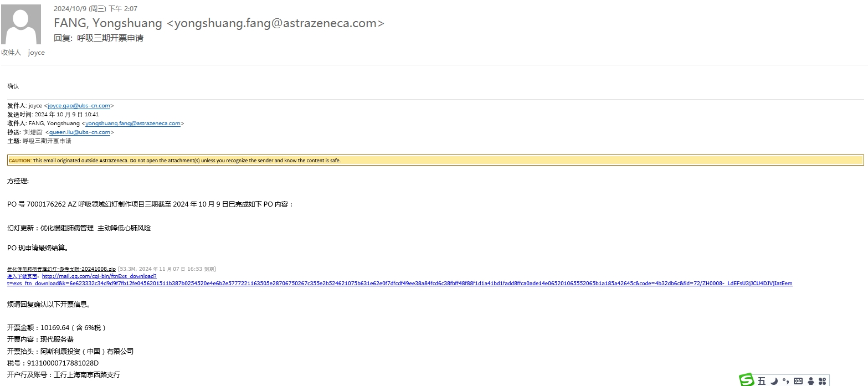
Task: Click the tax number 91310000717881028D
Action: (63, 363)
